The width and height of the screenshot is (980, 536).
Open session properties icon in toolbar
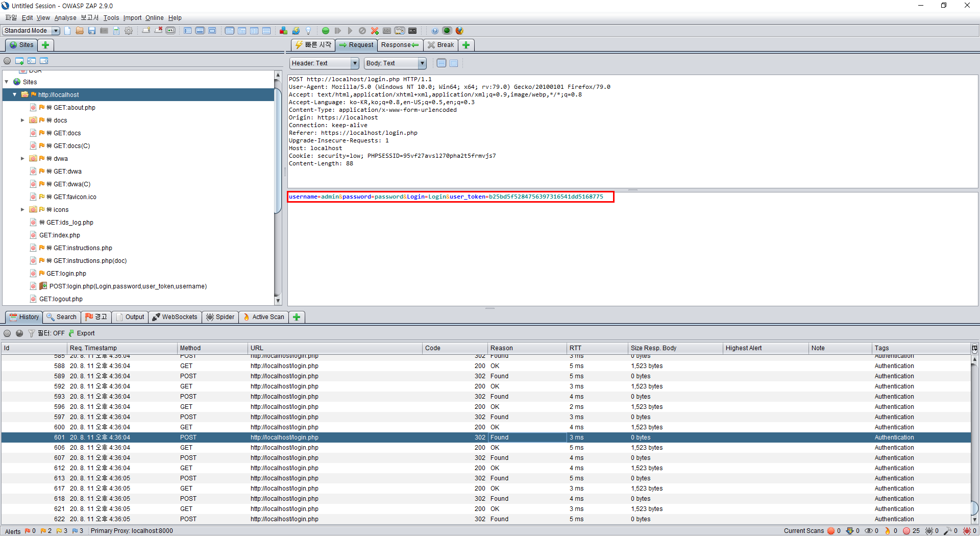point(116,31)
